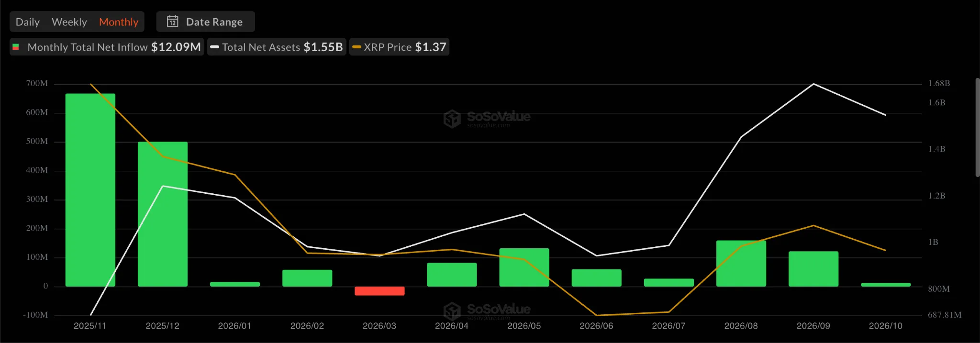The width and height of the screenshot is (980, 343).
Task: Select the red 2026/03 outflow bar
Action: pos(379,291)
